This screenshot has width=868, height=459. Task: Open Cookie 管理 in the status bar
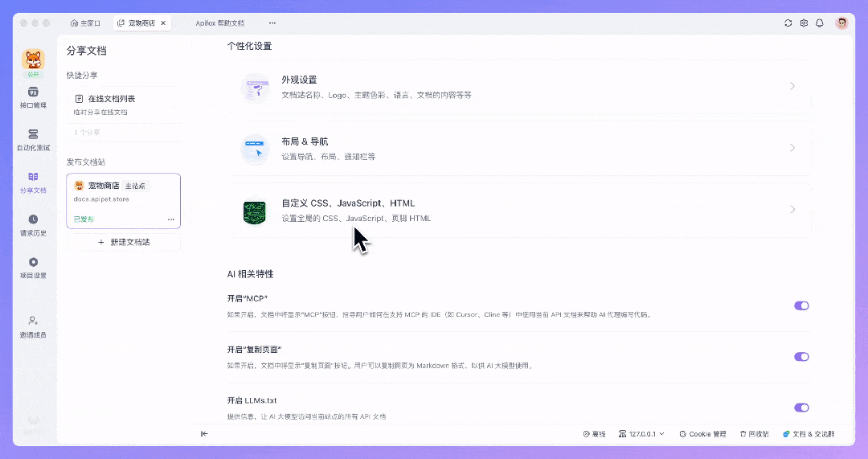(702, 434)
